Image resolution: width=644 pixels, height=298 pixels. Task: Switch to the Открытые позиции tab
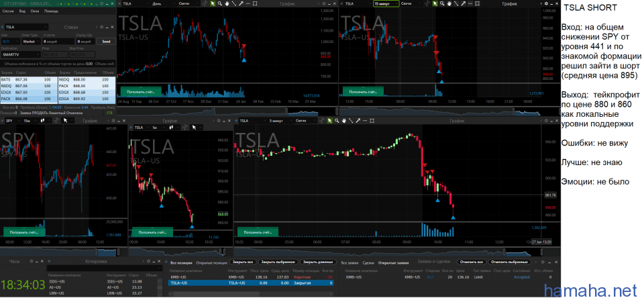211,262
